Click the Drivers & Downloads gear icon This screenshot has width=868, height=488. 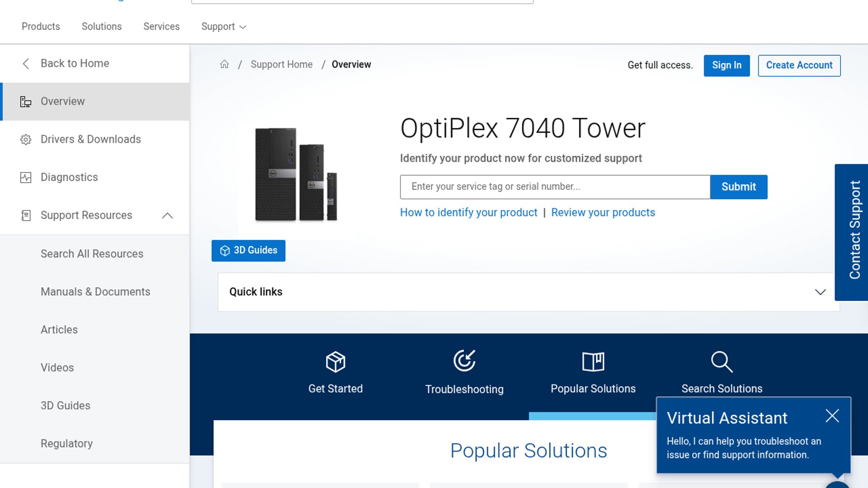click(26, 140)
